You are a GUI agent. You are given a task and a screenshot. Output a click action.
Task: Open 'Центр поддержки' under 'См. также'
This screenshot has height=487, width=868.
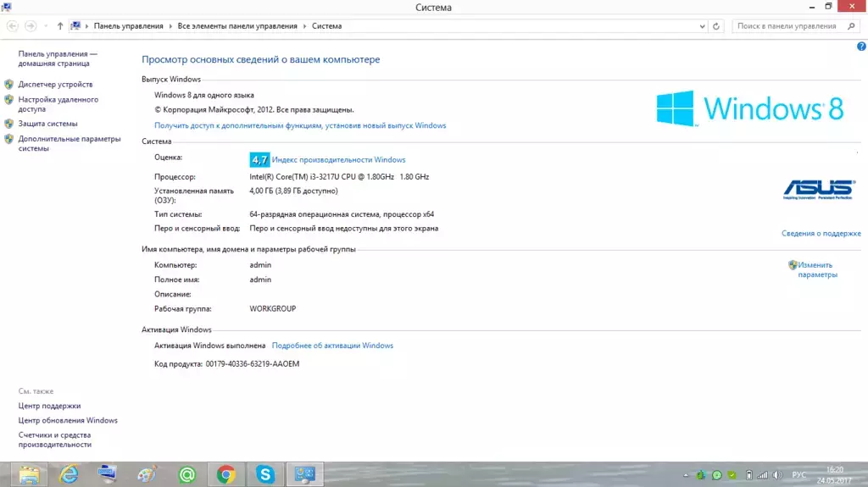(49, 406)
